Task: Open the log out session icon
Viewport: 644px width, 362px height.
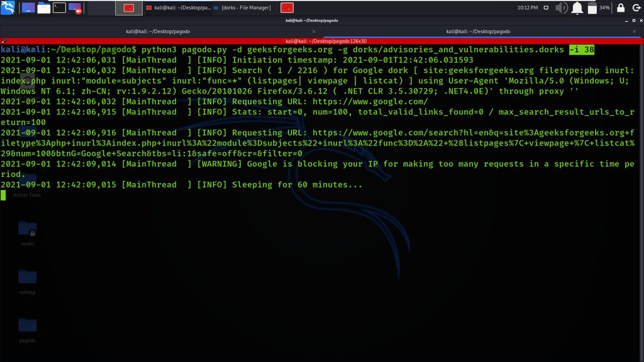Action: 636,8
